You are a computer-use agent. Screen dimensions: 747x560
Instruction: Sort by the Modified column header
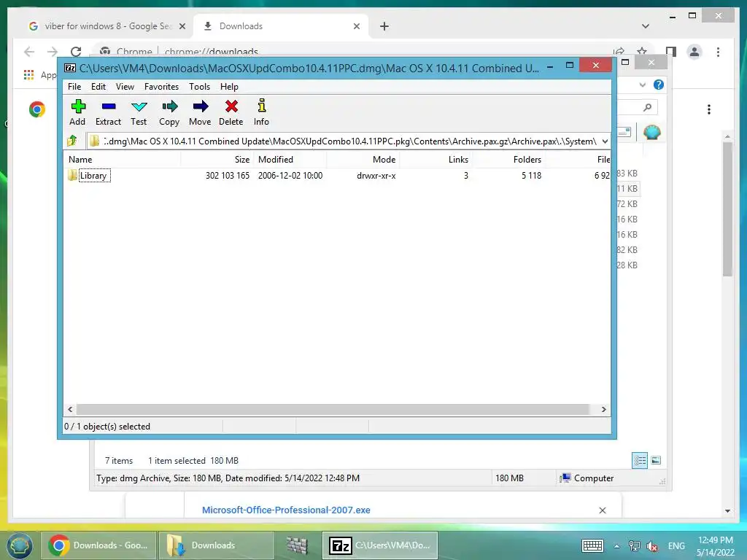pyautogui.click(x=290, y=160)
